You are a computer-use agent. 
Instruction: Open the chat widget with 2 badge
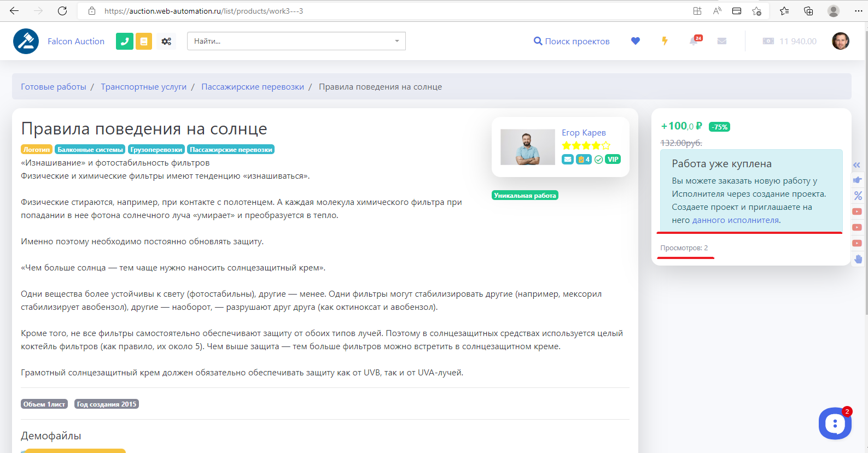[835, 423]
